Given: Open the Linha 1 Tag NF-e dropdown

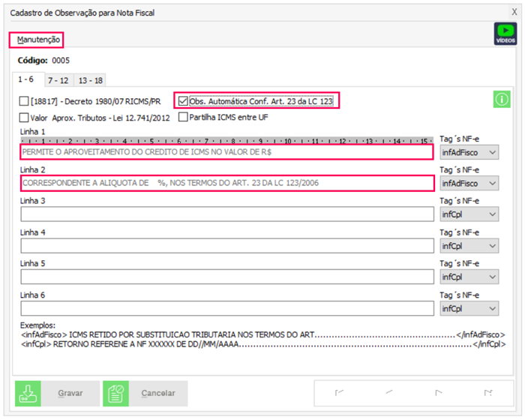Looking at the screenshot, I should 469,152.
